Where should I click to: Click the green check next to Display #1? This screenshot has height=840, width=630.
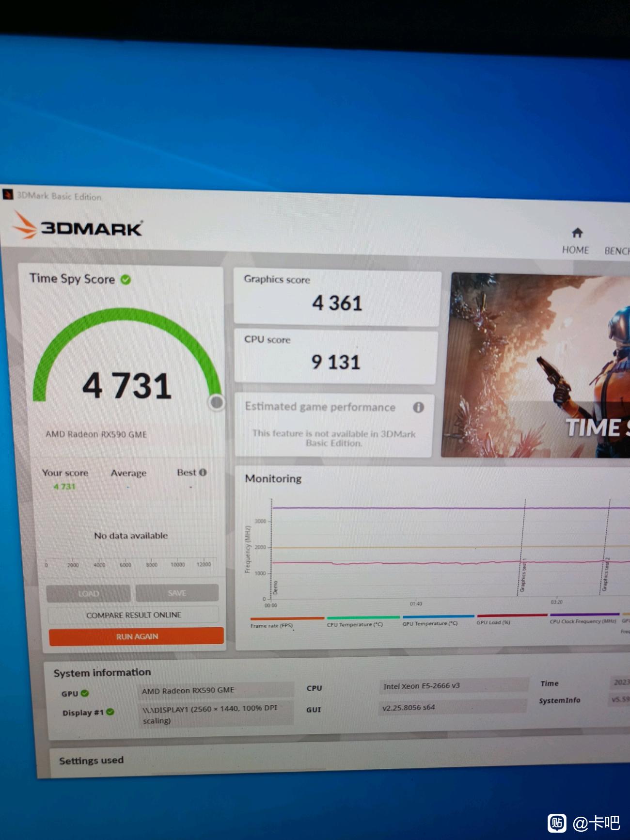coord(110,712)
